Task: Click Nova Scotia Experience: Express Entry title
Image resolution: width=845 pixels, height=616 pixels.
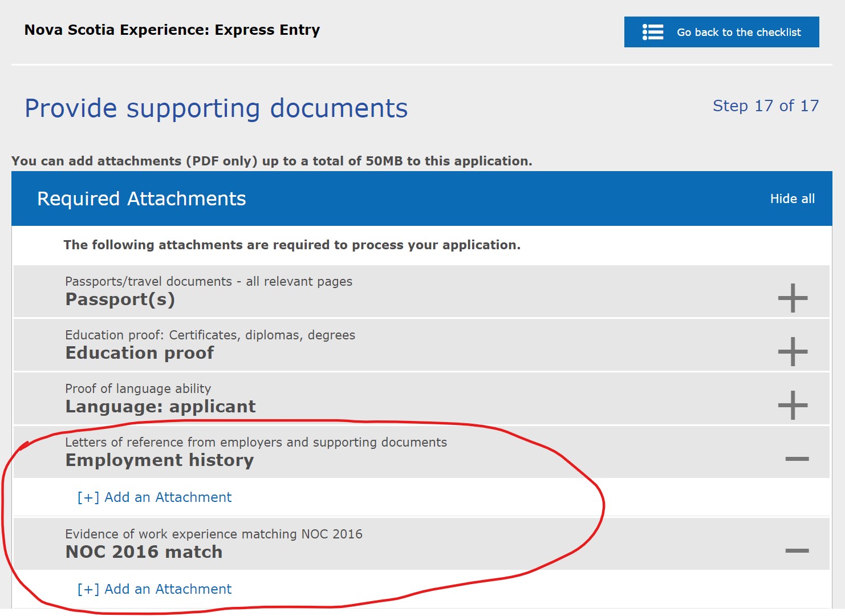Action: point(172,30)
